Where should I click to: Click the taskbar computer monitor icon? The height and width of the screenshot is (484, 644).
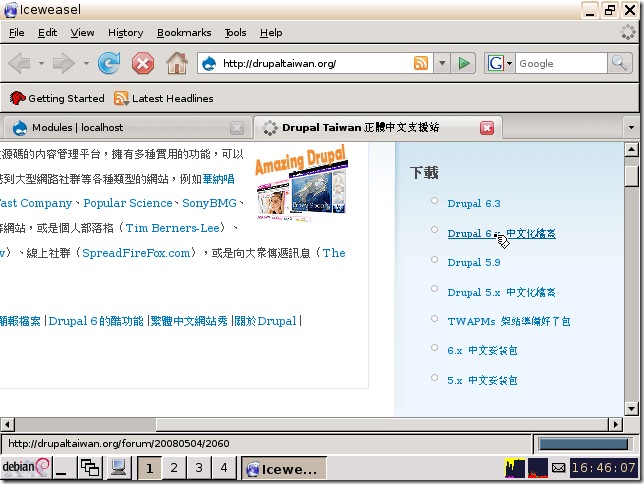click(118, 468)
